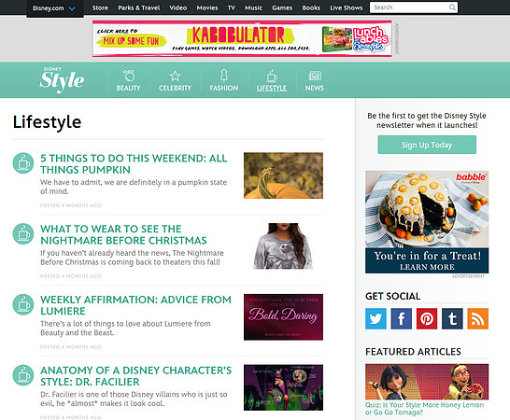510x420 pixels.
Task: Open the RSS feed icon
Action: 478,318
